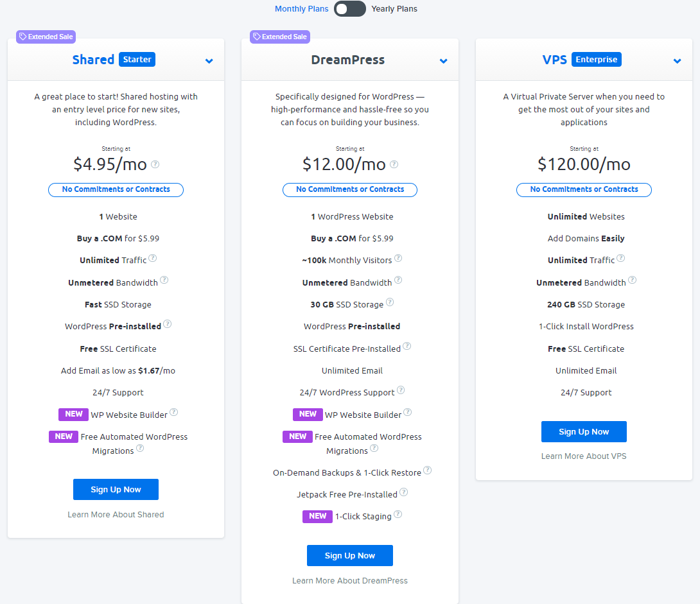Sign up for the Shared plan

pyautogui.click(x=116, y=489)
